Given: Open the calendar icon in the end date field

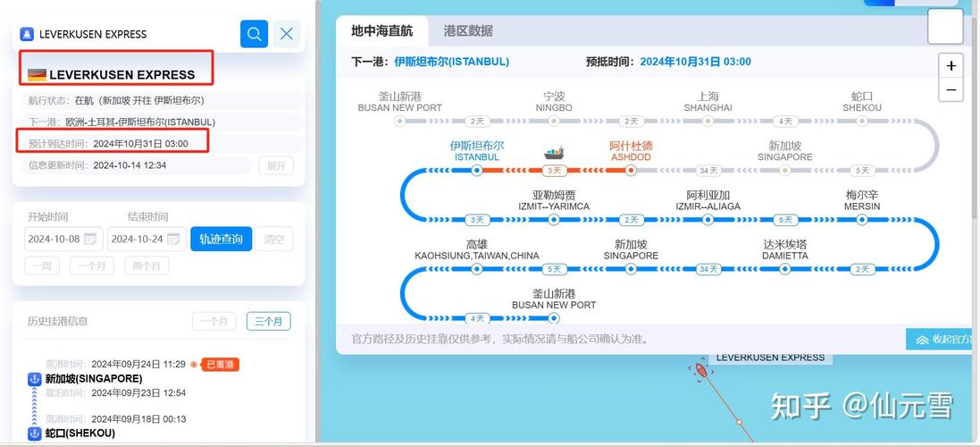Looking at the screenshot, I should [173, 239].
